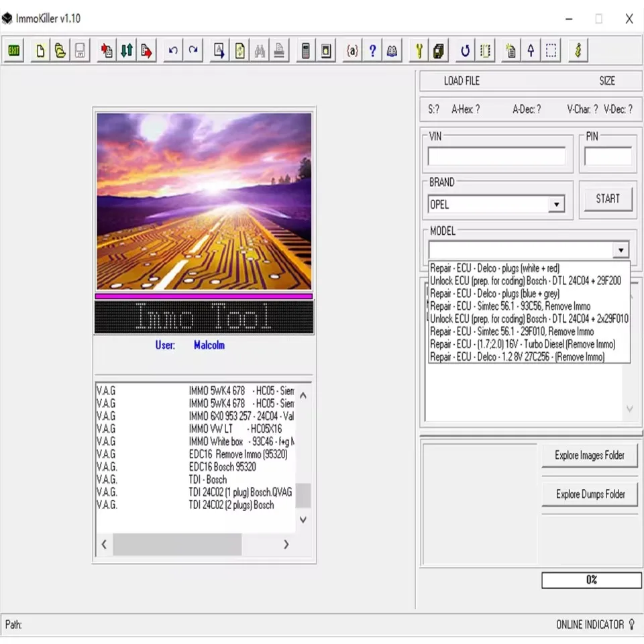Select the Open file folder icon

(60, 50)
